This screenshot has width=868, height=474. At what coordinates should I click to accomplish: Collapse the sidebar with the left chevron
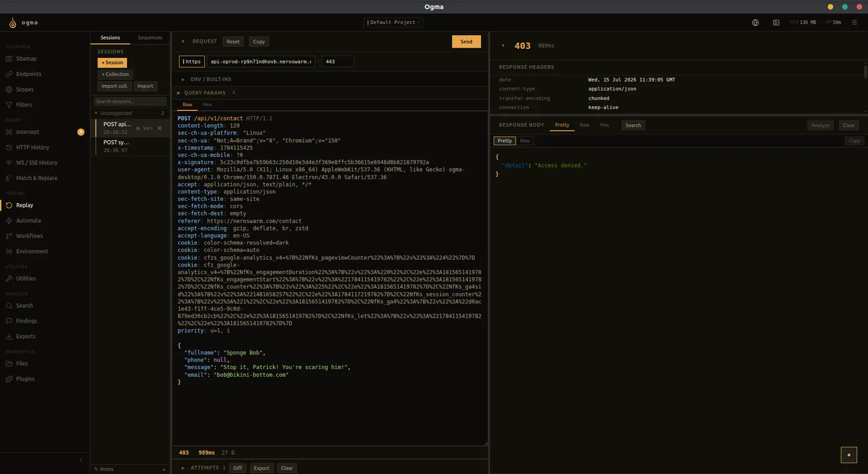click(81, 460)
